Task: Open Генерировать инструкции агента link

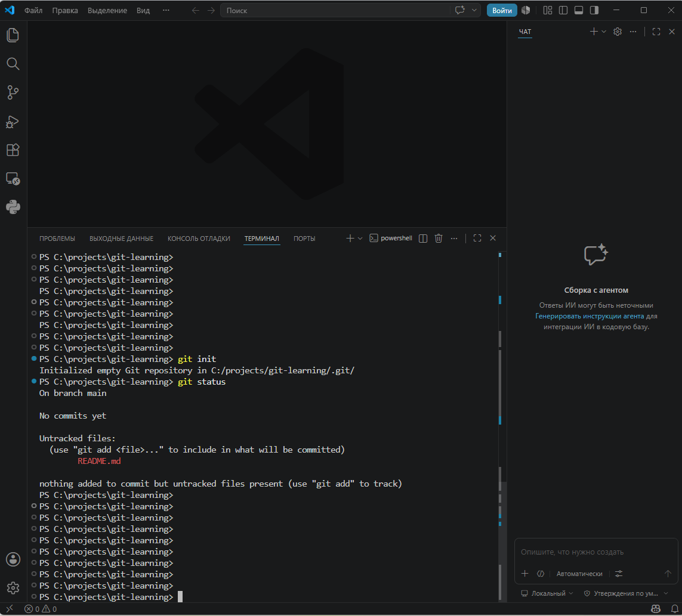Action: tap(590, 316)
